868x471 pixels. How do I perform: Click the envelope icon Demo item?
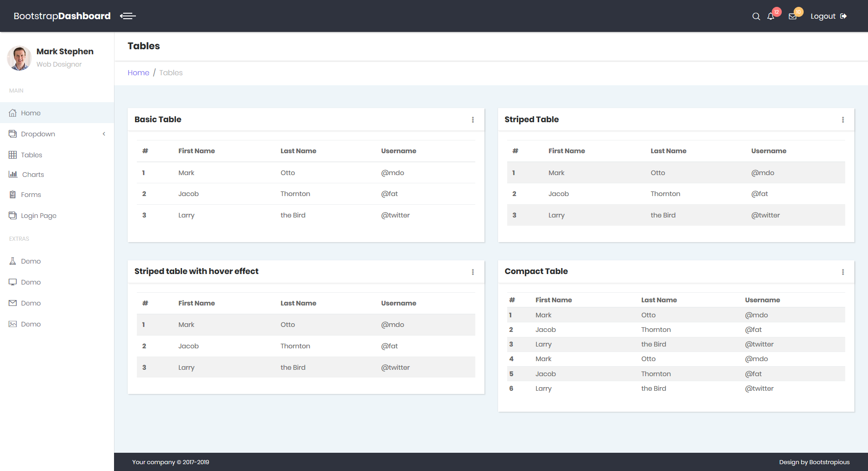click(13, 303)
